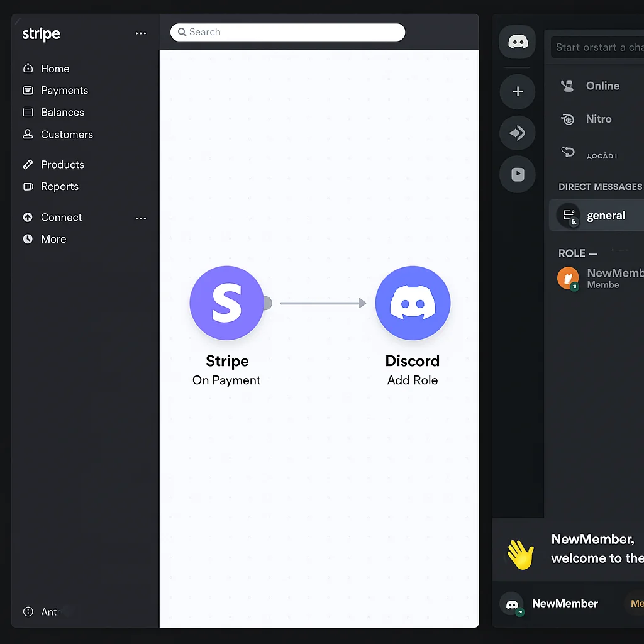Open Customers in Stripe sidebar
Screen dimensions: 644x644
click(67, 135)
